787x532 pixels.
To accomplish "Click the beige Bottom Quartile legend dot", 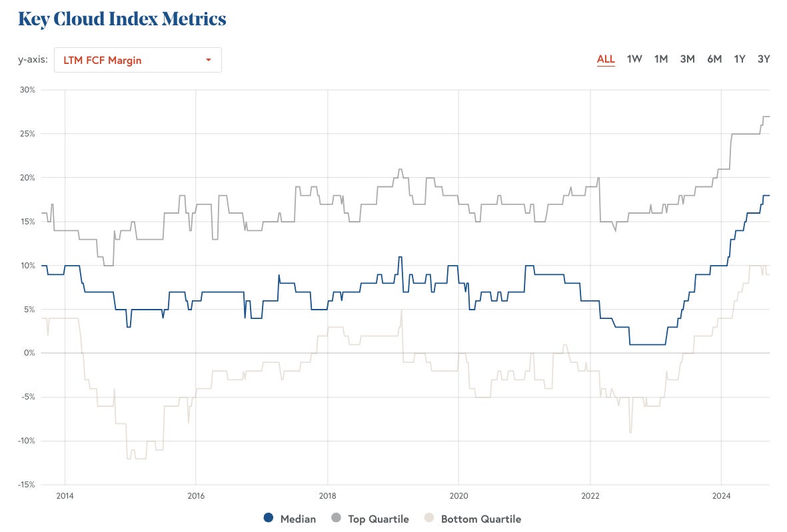I will click(428, 518).
